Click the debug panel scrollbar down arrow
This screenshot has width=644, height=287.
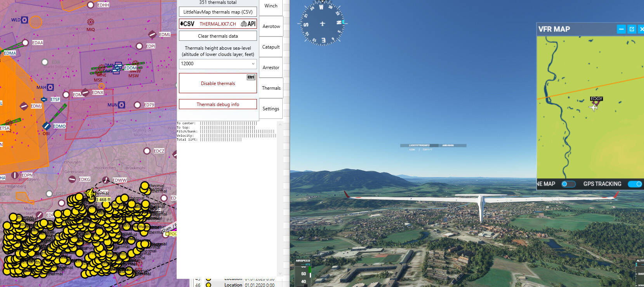[x=279, y=273]
